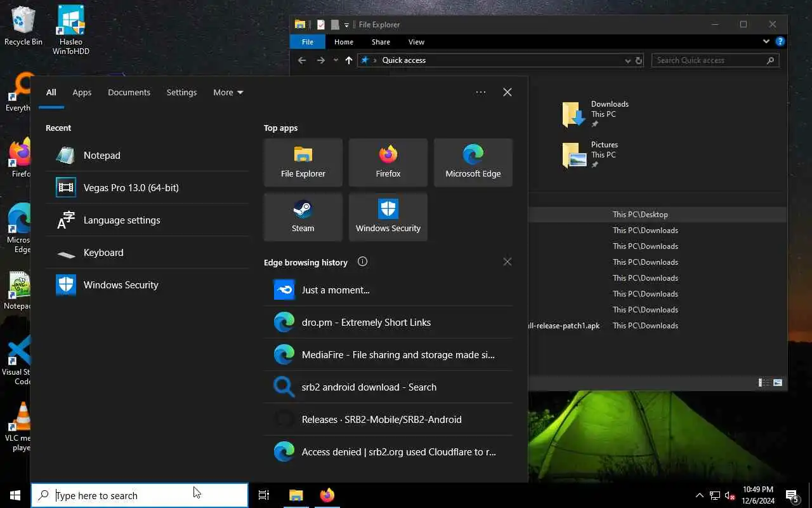Switch to Firefox from the taskbar
The height and width of the screenshot is (508, 812).
click(327, 495)
